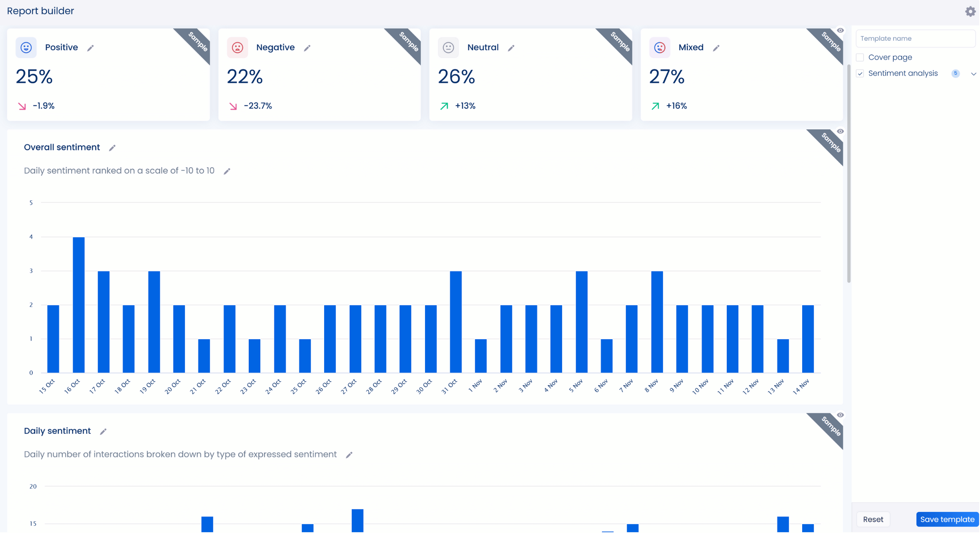Screen dimensions: 980x533
Task: Expand the Sentiment analysis section chevron
Action: 973,74
